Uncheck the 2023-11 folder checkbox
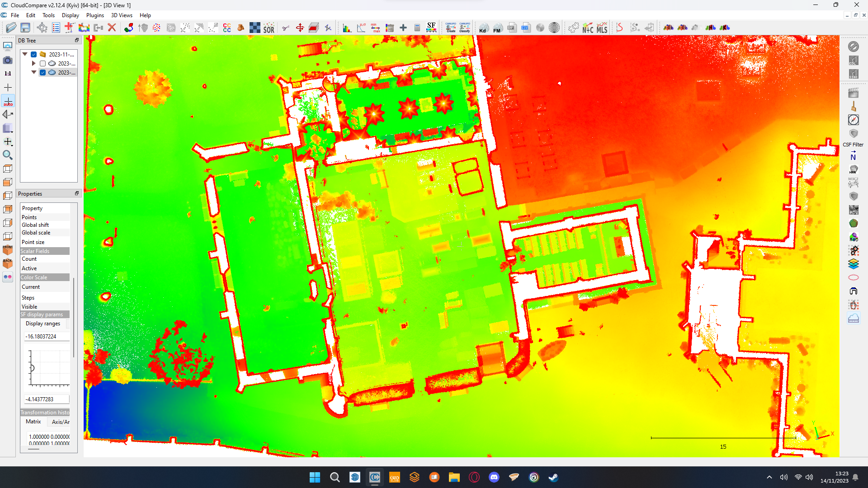The height and width of the screenshot is (488, 868). pyautogui.click(x=34, y=55)
